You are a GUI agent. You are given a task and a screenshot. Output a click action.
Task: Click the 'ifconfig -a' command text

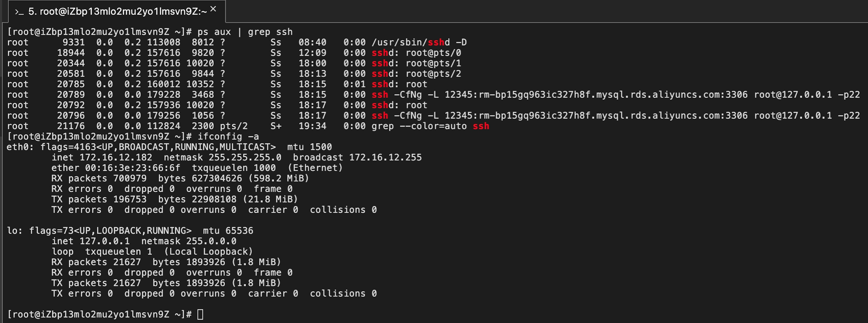[228, 137]
